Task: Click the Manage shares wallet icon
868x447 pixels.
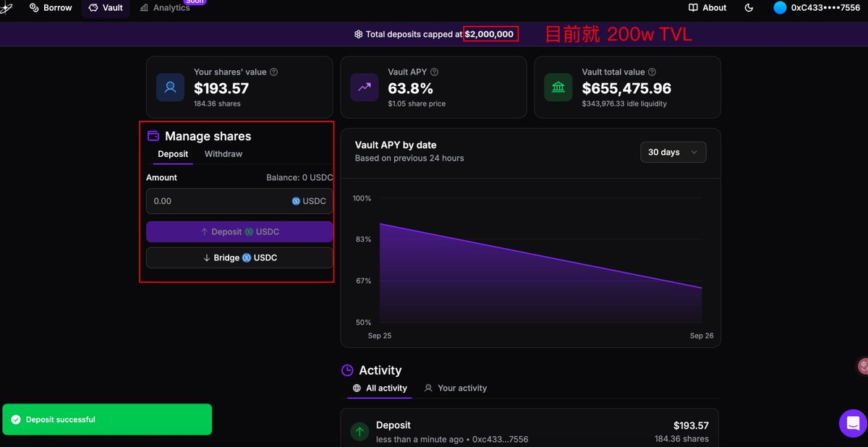Action: 153,136
